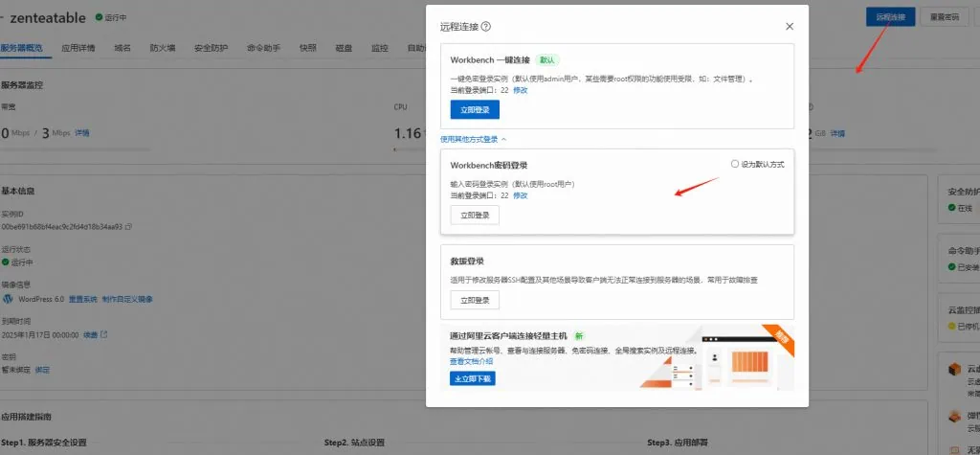Open the help icon beside 远程连接 title
Viewport: 980px width, 455px height.
(x=485, y=27)
